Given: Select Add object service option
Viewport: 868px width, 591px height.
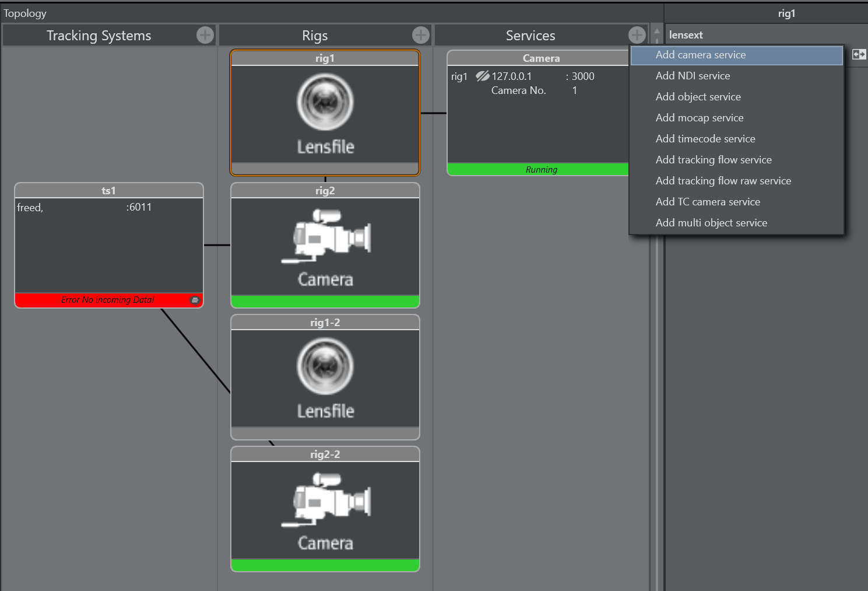Looking at the screenshot, I should (x=698, y=97).
